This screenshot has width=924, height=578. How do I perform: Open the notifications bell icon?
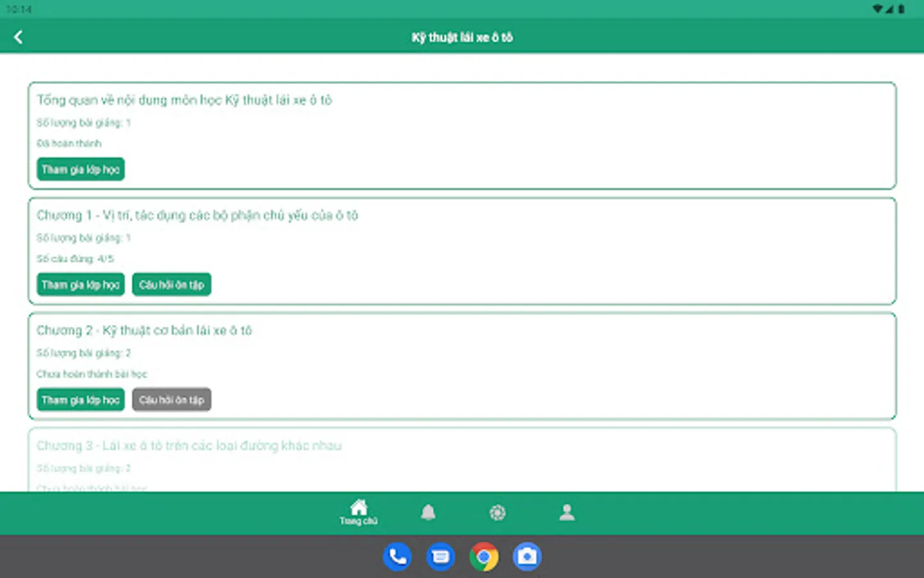tap(428, 512)
